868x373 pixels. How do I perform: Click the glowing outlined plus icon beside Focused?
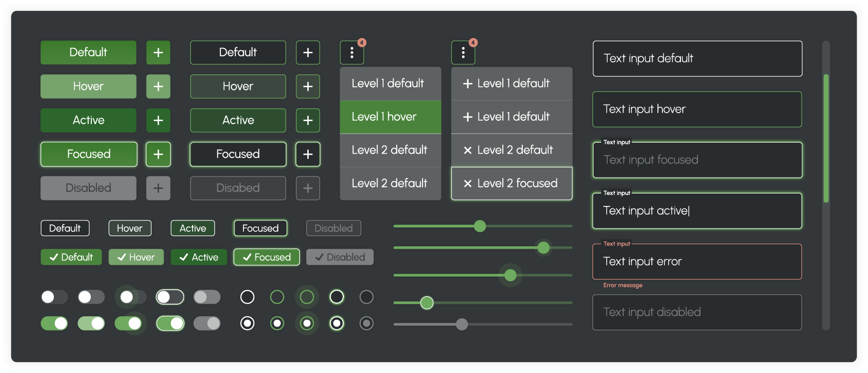[308, 154]
